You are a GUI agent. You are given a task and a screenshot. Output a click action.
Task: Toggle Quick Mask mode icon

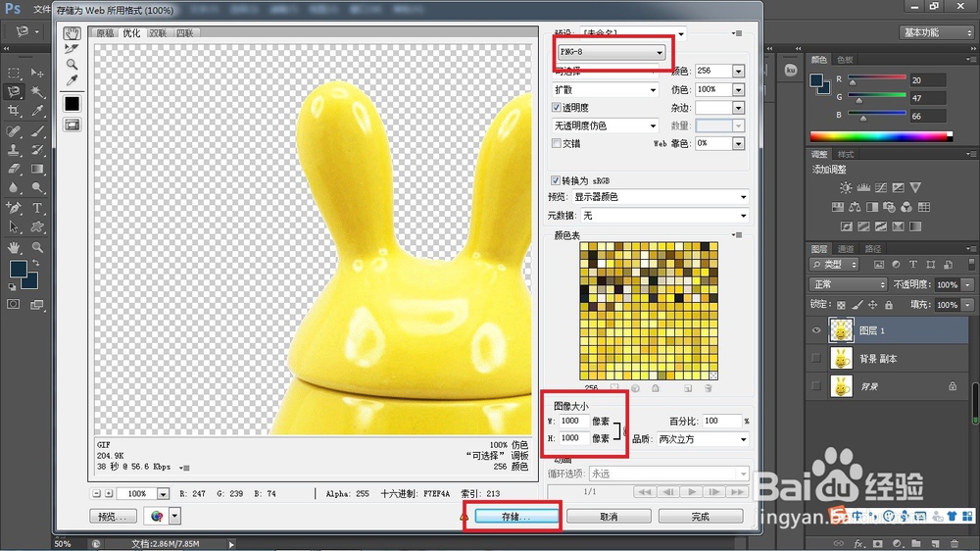click(13, 305)
